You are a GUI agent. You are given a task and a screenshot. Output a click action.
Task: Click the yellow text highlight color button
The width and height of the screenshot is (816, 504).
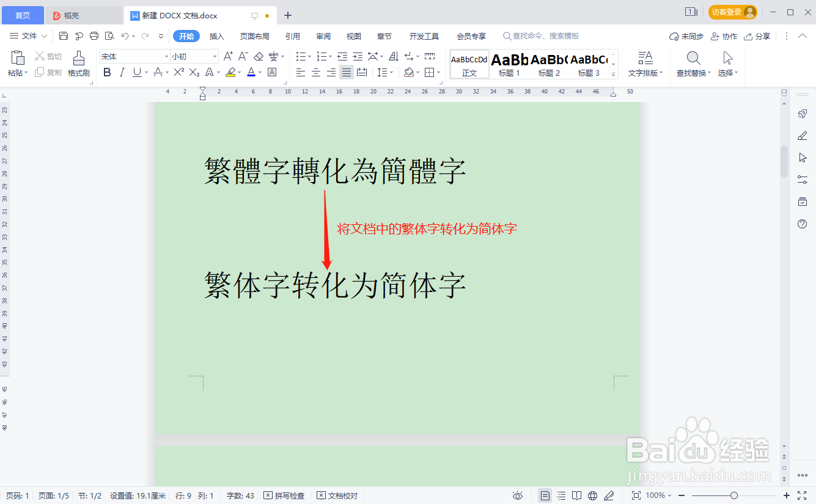point(230,72)
